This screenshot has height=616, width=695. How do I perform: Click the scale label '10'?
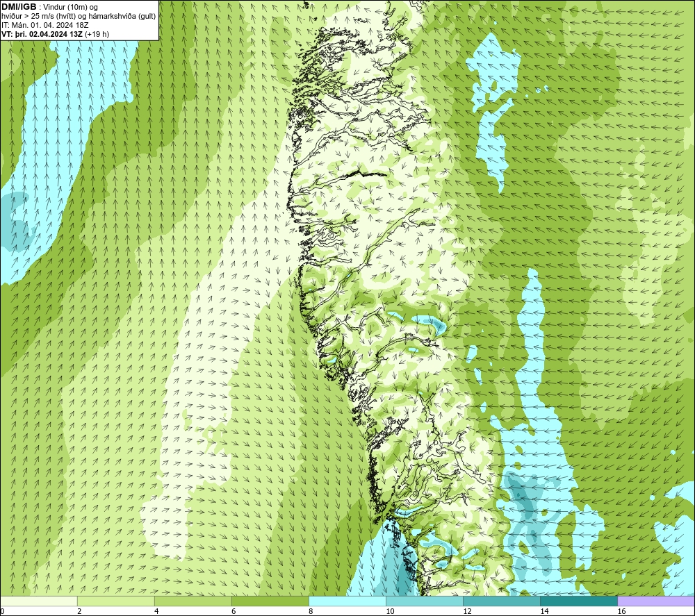click(x=390, y=611)
